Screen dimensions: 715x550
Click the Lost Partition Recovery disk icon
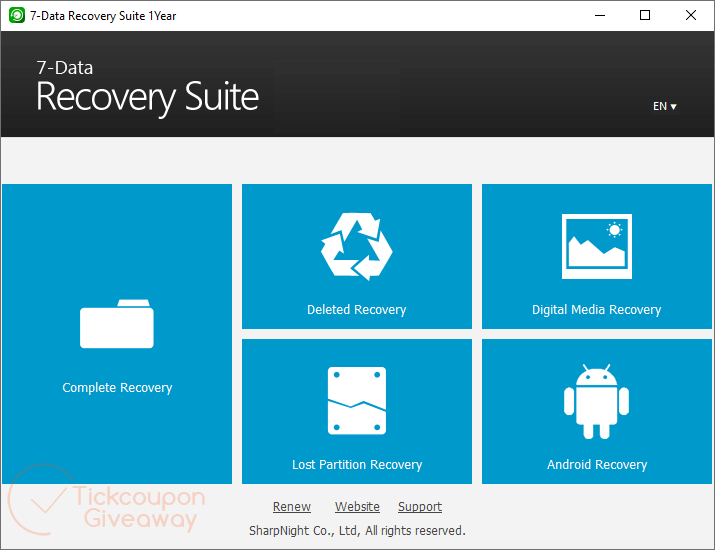tap(357, 401)
